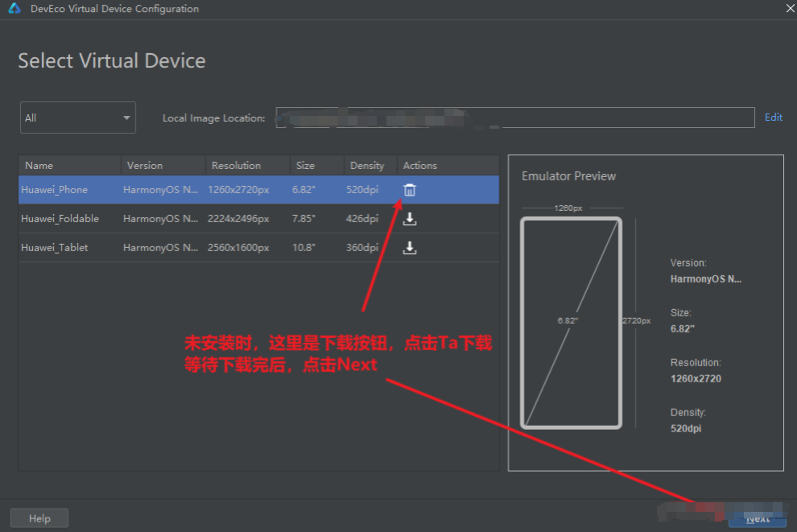The image size is (797, 532).
Task: Delete the Huawei_Phone device image
Action: tap(410, 190)
